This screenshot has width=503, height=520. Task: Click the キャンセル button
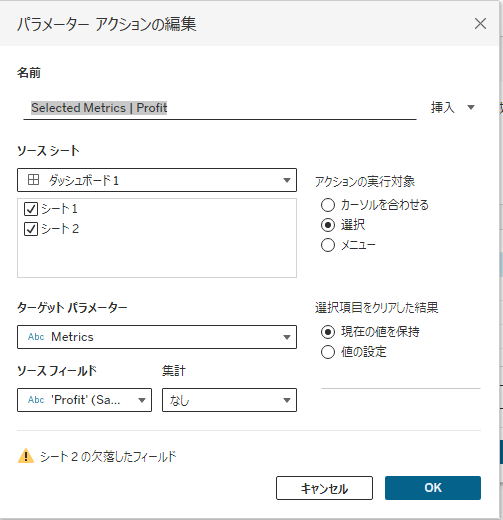pos(324,488)
